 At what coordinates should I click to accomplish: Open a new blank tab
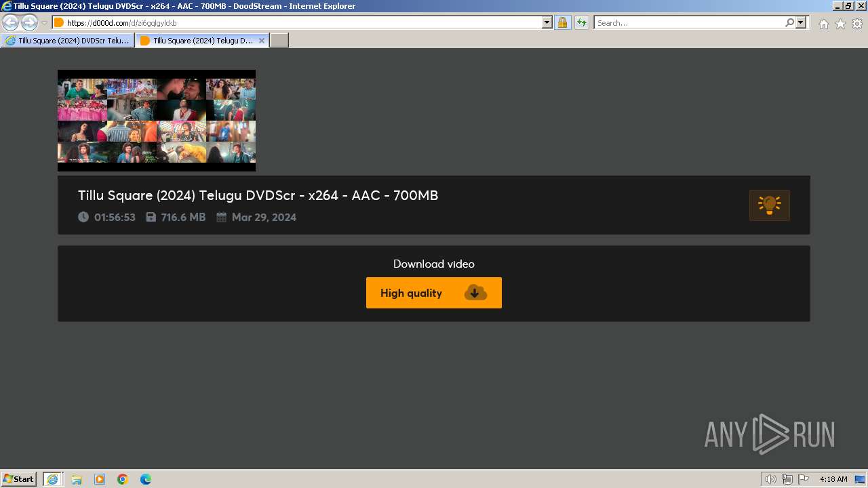(279, 41)
